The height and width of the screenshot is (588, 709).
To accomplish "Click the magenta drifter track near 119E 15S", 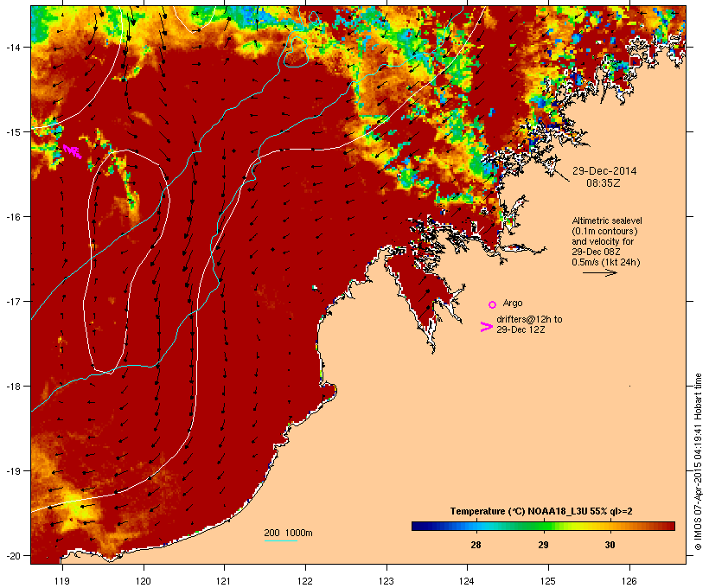I will point(72,151).
